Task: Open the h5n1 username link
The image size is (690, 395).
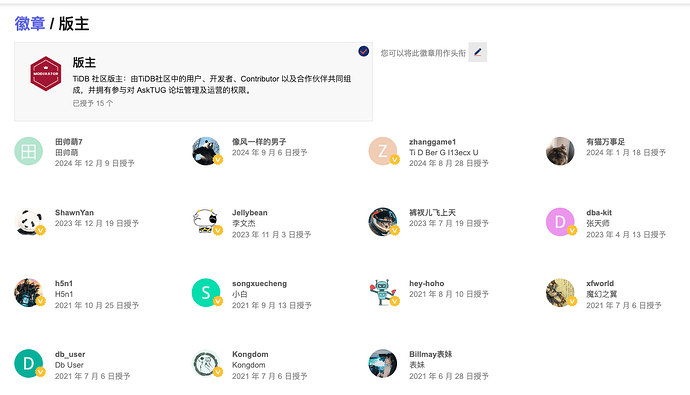Action: click(x=64, y=283)
